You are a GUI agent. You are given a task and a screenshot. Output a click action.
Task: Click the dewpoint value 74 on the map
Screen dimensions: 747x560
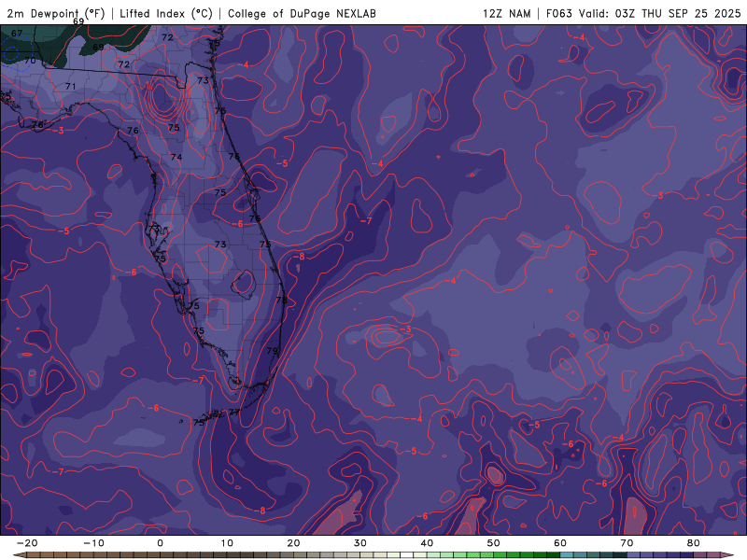pos(176,157)
